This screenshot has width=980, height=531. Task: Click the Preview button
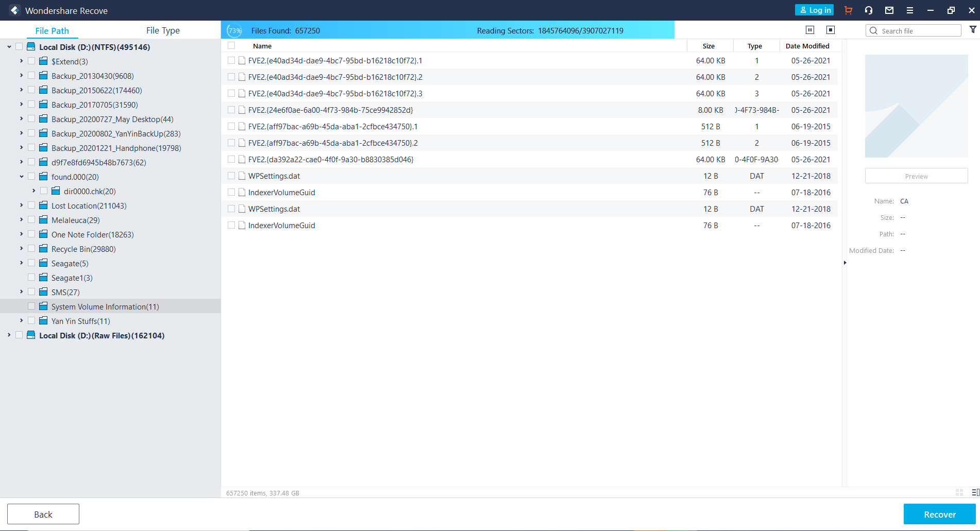[916, 176]
